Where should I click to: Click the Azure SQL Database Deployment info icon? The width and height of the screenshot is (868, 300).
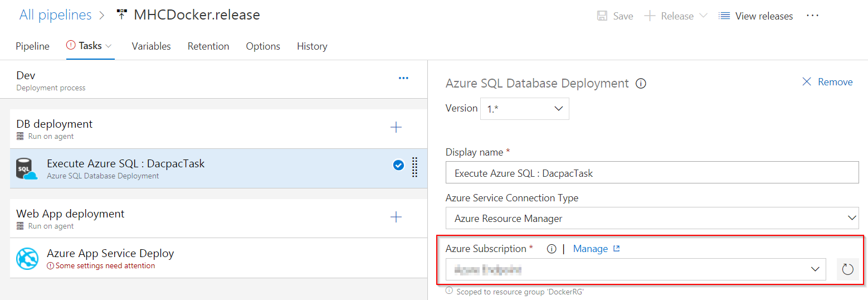pyautogui.click(x=641, y=84)
